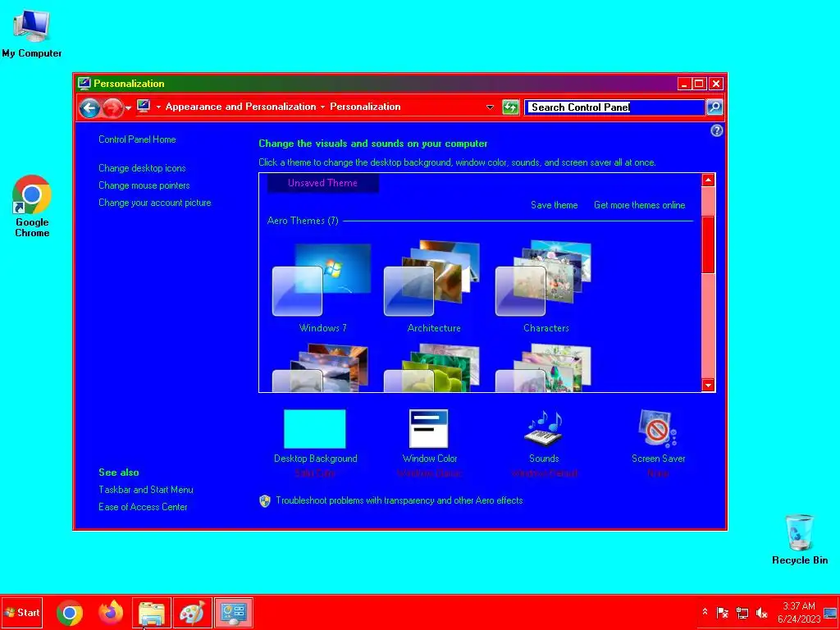Click the Control Panel icon in address bar

[x=143, y=106]
